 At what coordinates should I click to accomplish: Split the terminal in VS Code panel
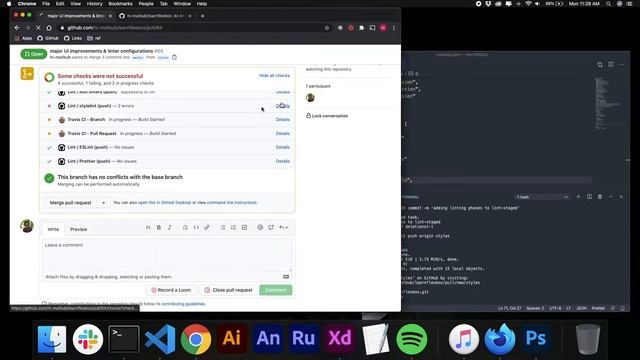coord(589,197)
